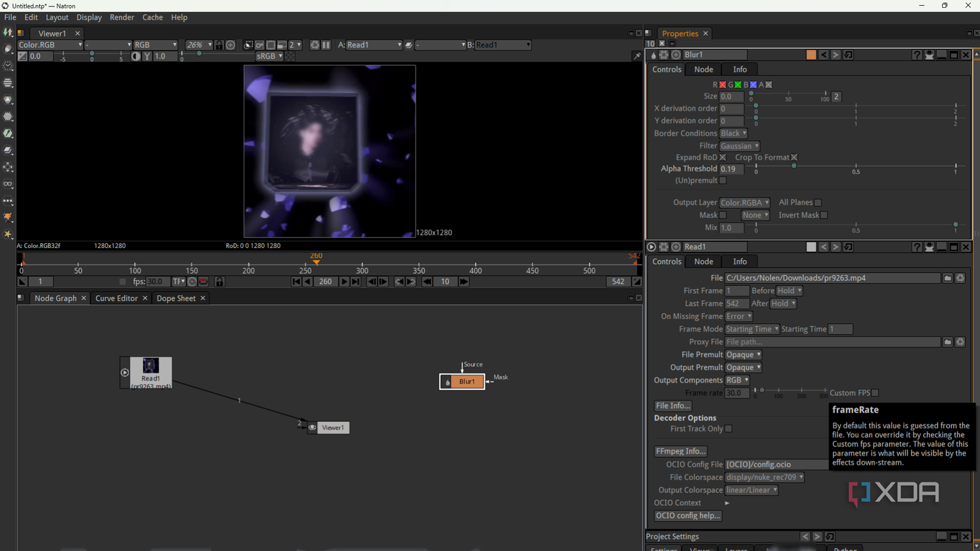
Task: Expand the OCIO Context arrow
Action: [x=727, y=503]
